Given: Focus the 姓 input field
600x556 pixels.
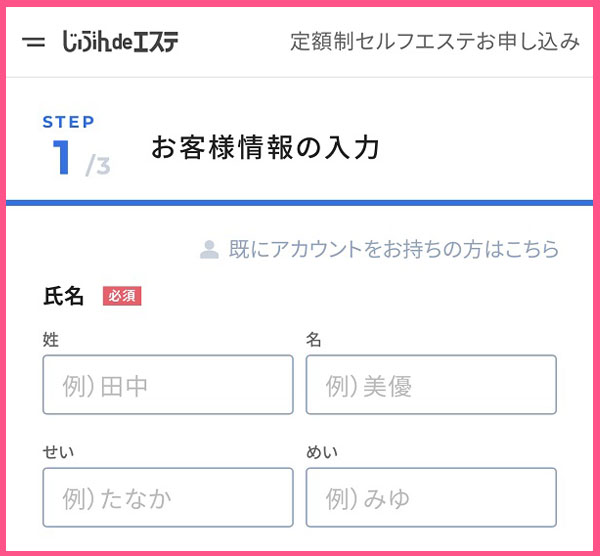Looking at the screenshot, I should coord(168,385).
